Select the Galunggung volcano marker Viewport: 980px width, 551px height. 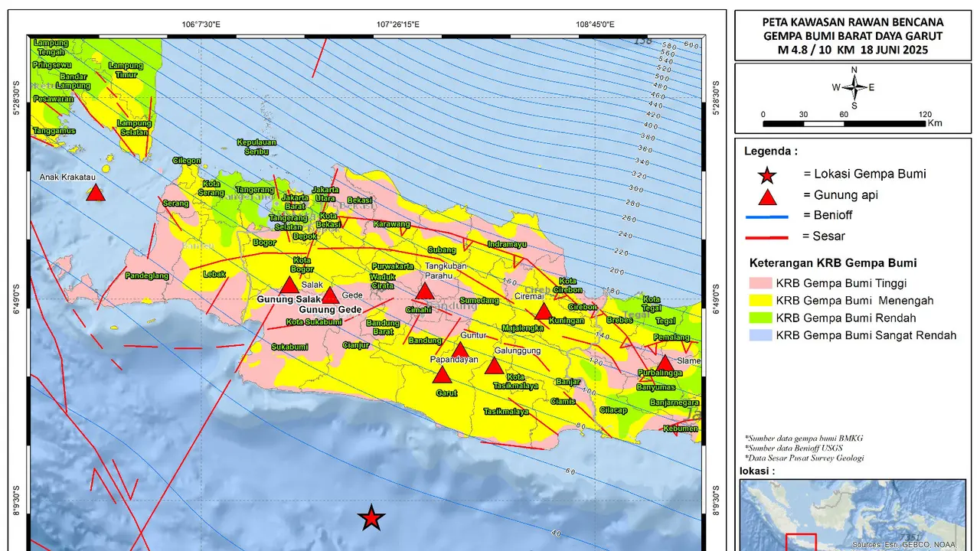495,366
